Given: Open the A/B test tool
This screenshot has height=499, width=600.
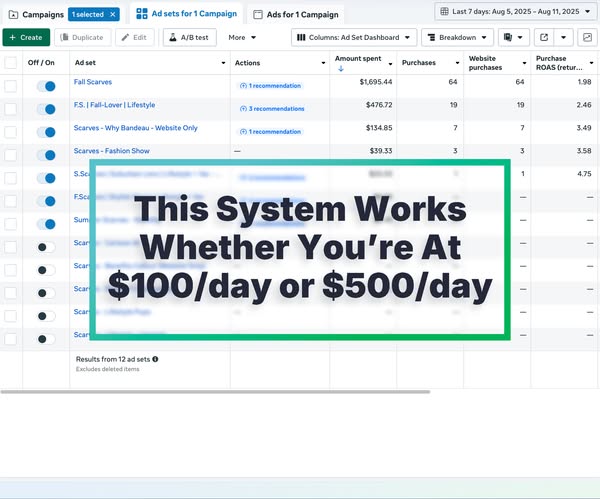Looking at the screenshot, I should [188, 37].
